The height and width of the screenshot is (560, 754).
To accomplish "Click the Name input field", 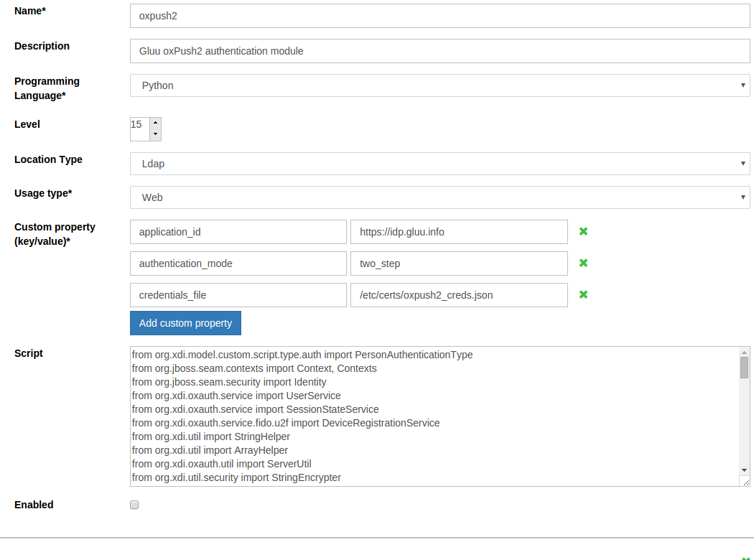I will click(439, 16).
